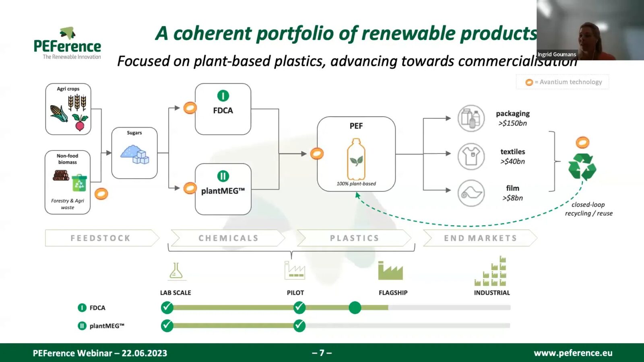The height and width of the screenshot is (362, 644).
Task: Click the LAB SCALE flask icon
Action: click(x=175, y=270)
